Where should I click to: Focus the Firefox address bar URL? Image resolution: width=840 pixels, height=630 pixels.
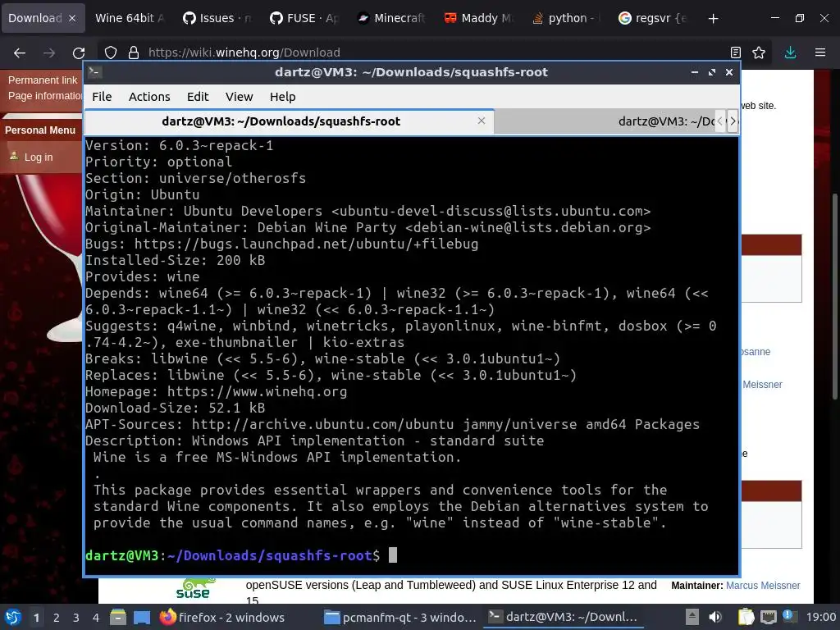pyautogui.click(x=244, y=52)
